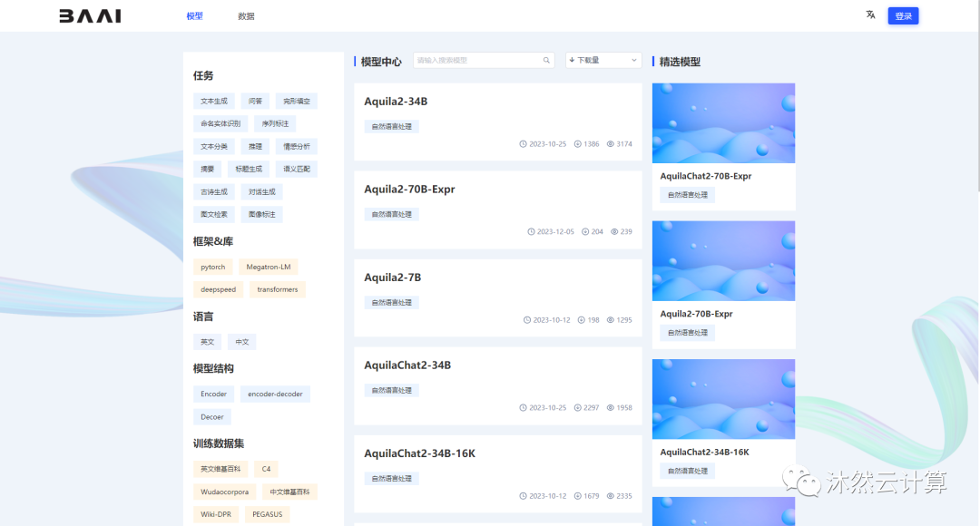
Task: Click the clock icon on Aquila2-7B card
Action: [527, 320]
